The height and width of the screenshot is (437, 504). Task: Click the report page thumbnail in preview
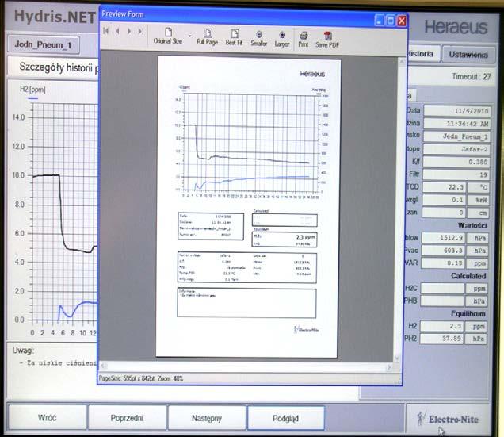point(247,206)
